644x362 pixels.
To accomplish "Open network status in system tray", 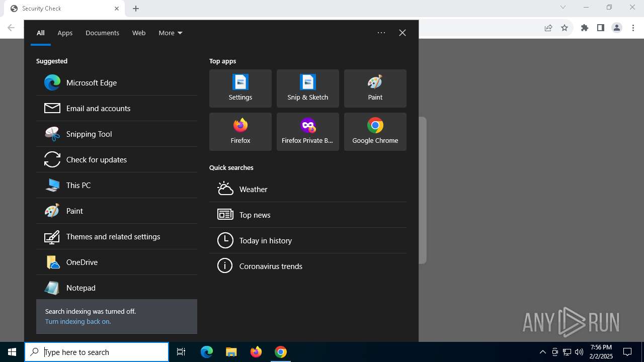I will [567, 352].
